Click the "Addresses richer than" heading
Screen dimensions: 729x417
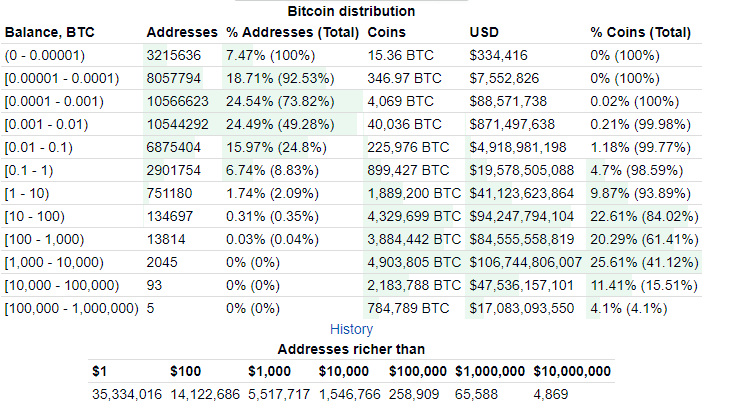coord(351,349)
